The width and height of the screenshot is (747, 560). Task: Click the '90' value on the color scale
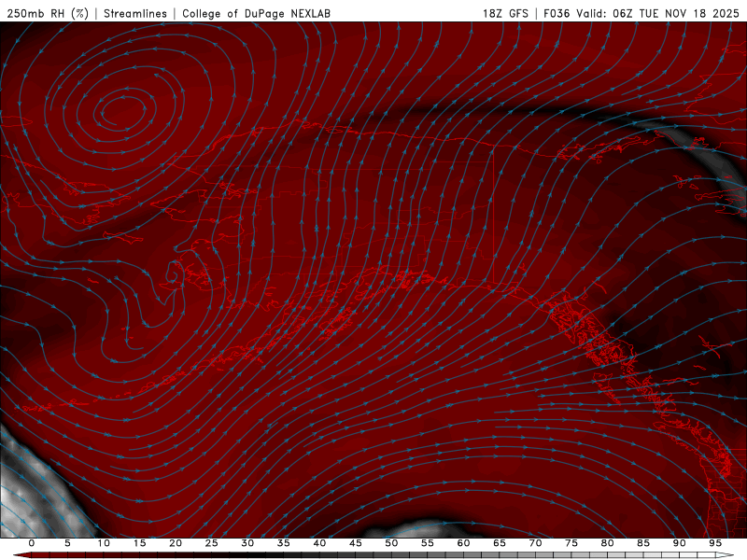click(x=679, y=543)
